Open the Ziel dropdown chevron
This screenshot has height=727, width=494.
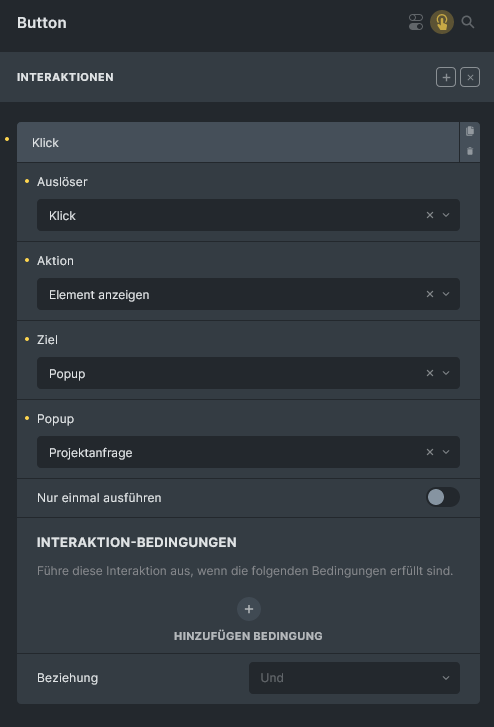(x=446, y=373)
